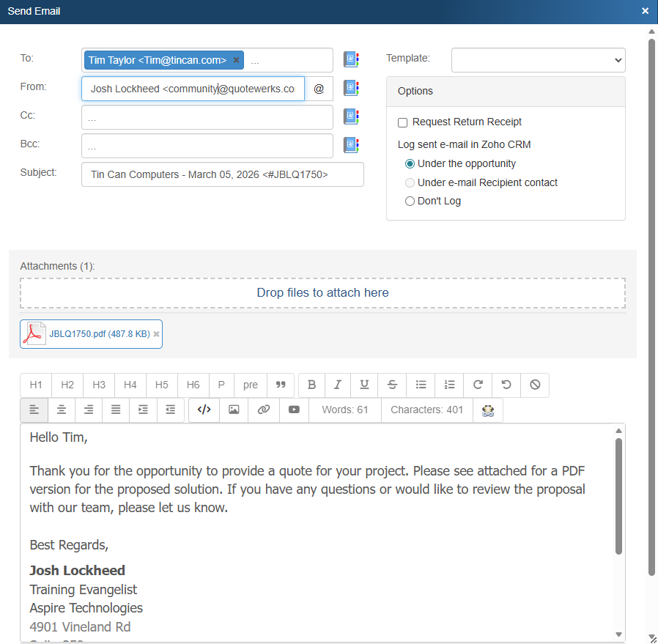Embed a video with the YouTube icon
The height and width of the screenshot is (644, 658).
(x=294, y=410)
